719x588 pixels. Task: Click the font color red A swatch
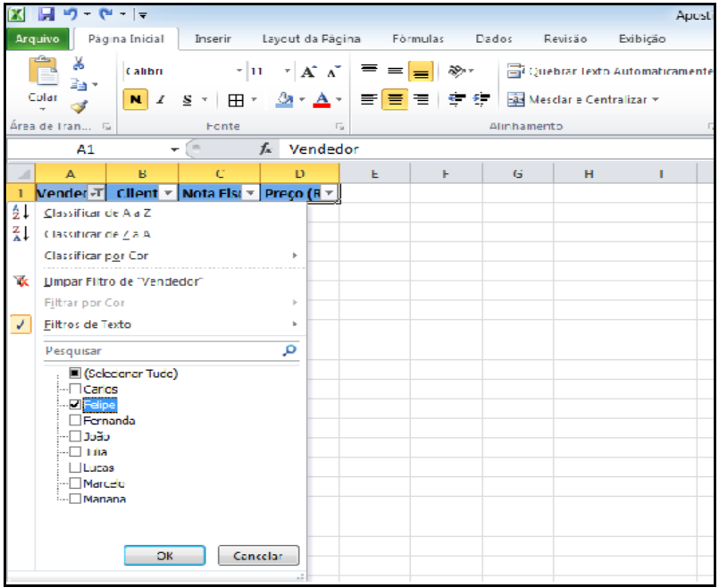[x=320, y=100]
